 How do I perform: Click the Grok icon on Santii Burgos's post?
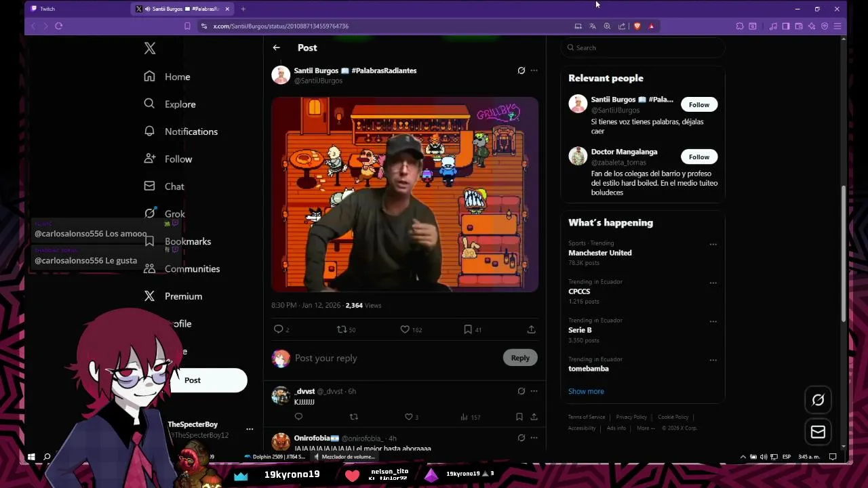point(521,70)
